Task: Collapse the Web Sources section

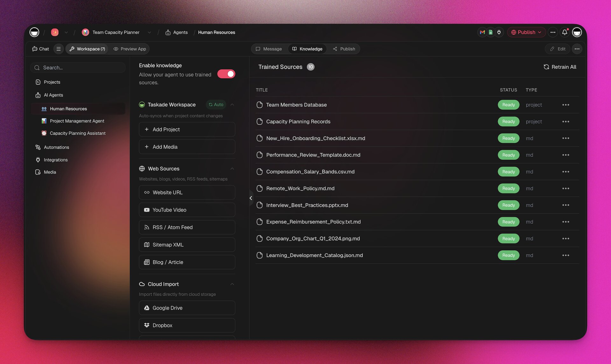Action: point(232,169)
